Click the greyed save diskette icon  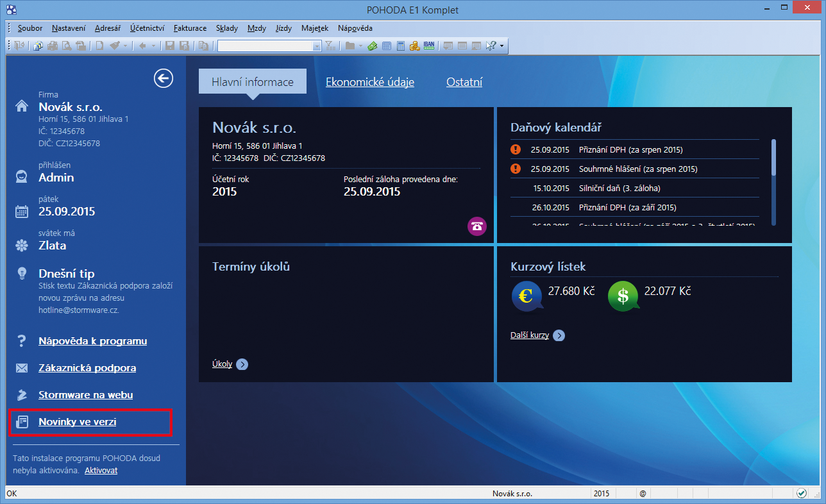pyautogui.click(x=170, y=46)
